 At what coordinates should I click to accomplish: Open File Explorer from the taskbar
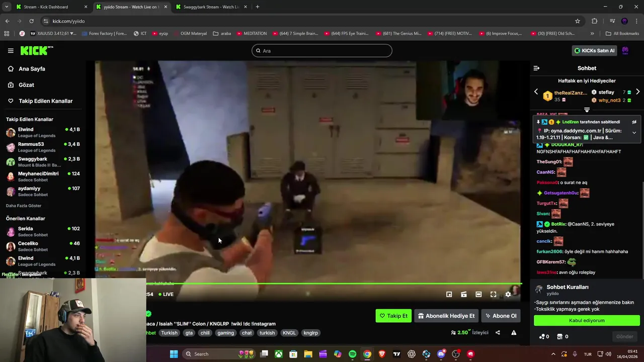click(308, 354)
